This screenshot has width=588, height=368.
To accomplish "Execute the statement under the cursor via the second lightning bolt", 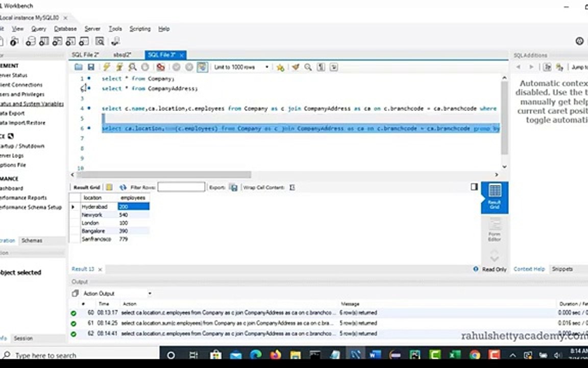I will [119, 67].
